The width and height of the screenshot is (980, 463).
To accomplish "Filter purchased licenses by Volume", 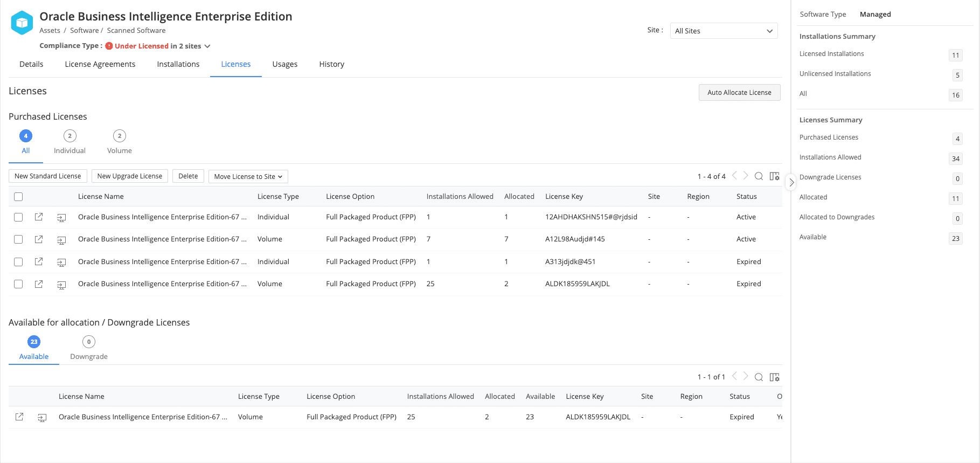I will (x=120, y=142).
